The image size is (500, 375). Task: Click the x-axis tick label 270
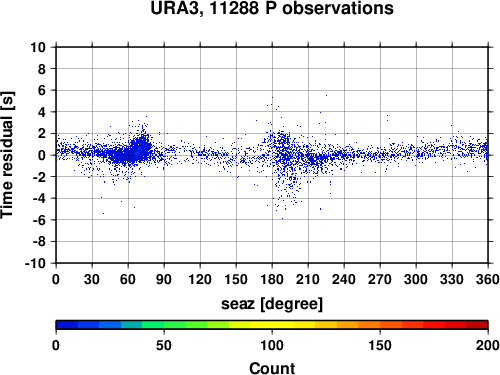(x=380, y=279)
